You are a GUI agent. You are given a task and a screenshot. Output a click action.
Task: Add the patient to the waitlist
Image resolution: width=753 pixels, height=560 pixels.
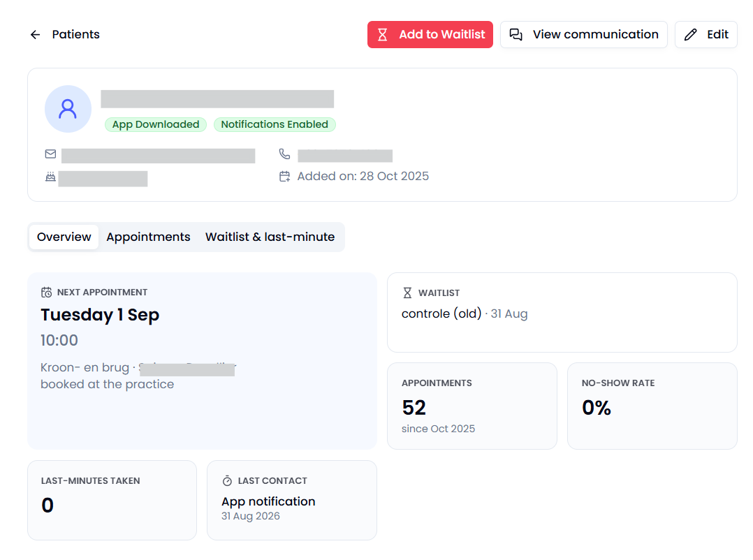pyautogui.click(x=430, y=34)
